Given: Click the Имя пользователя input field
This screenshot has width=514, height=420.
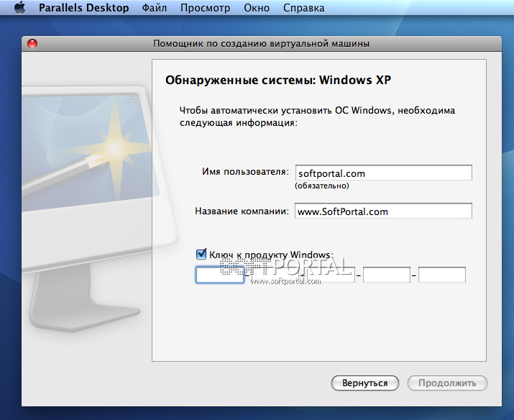Looking at the screenshot, I should pos(384,173).
